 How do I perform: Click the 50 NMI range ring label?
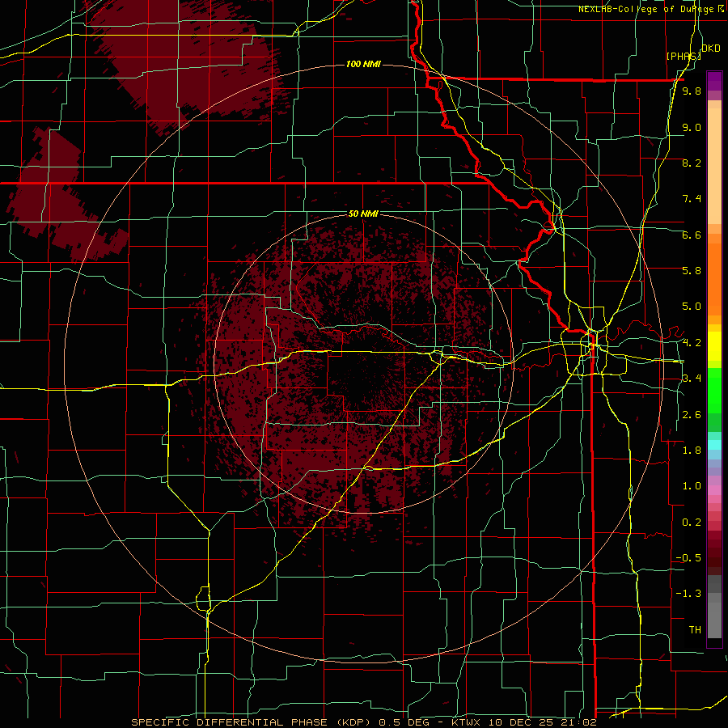[363, 214]
